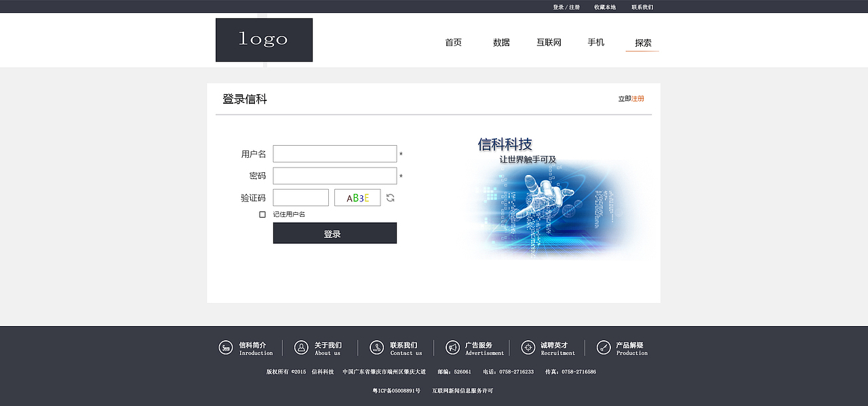
Task: Open the 首页 menu item
Action: (x=453, y=42)
